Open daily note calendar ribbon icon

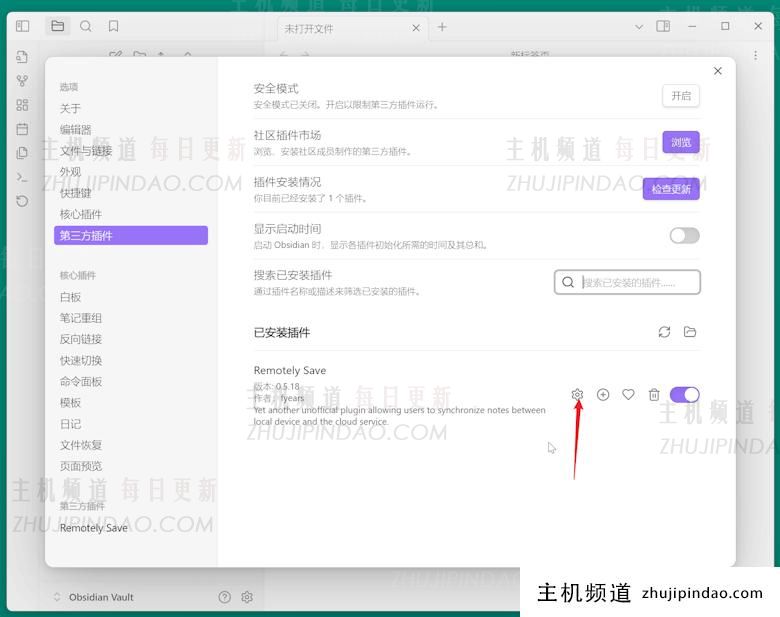(22, 129)
